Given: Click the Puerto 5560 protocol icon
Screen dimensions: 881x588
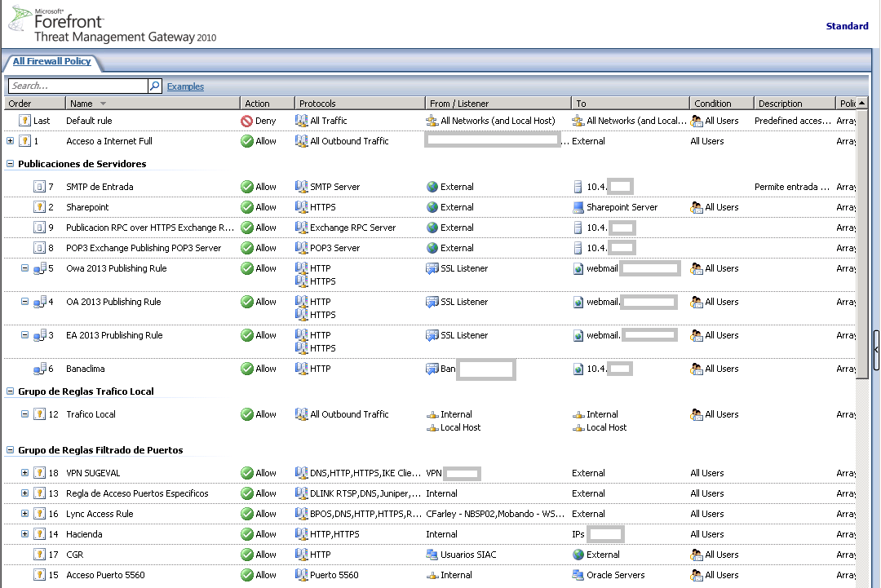Looking at the screenshot, I should click(x=302, y=575).
